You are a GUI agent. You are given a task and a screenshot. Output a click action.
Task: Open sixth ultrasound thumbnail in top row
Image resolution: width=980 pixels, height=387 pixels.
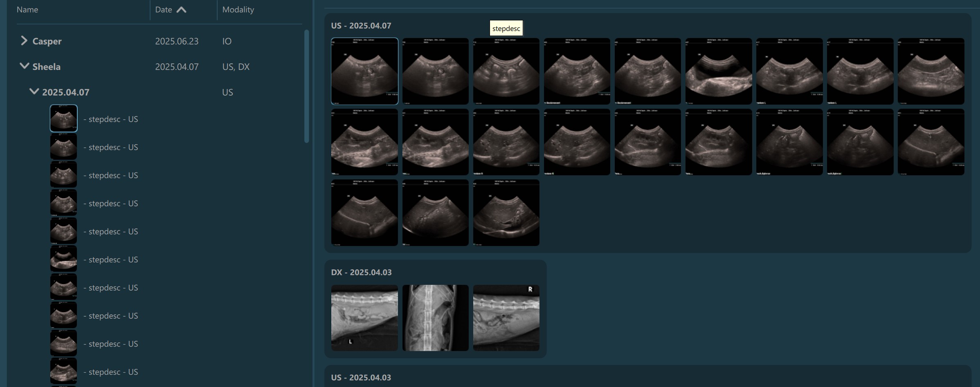[718, 71]
